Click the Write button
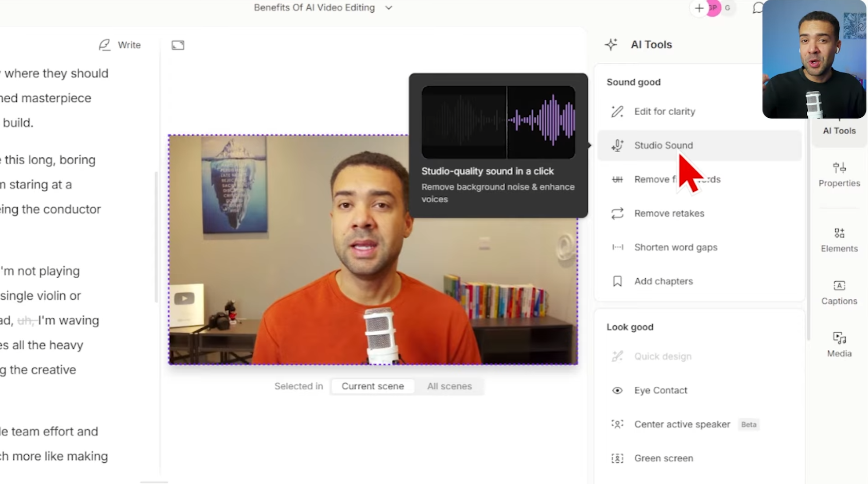The height and width of the screenshot is (484, 868). tap(120, 45)
